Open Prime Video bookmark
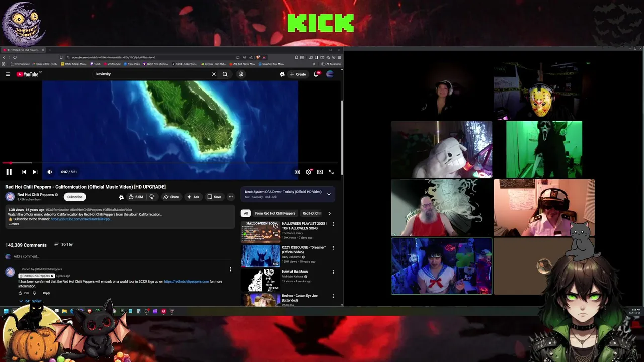Screen dimensions: 644x362 132,64
